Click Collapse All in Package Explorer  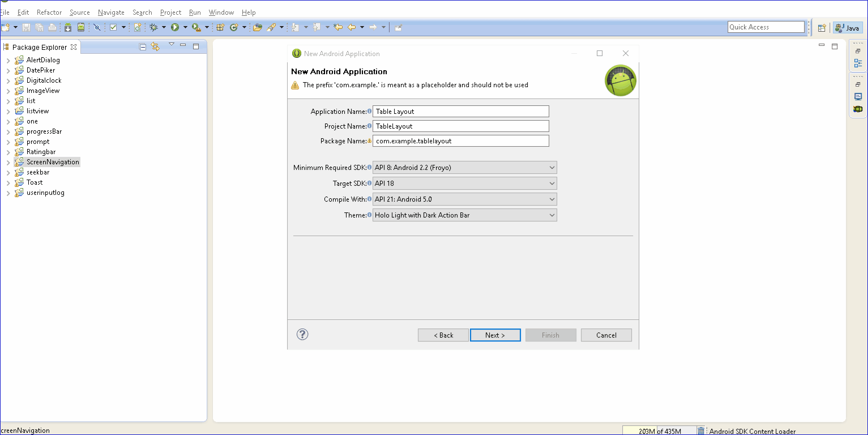coord(143,47)
